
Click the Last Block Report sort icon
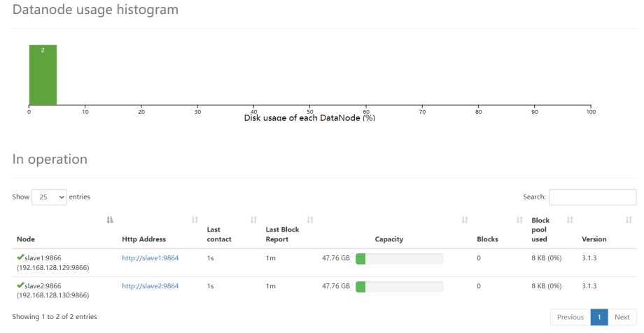310,220
